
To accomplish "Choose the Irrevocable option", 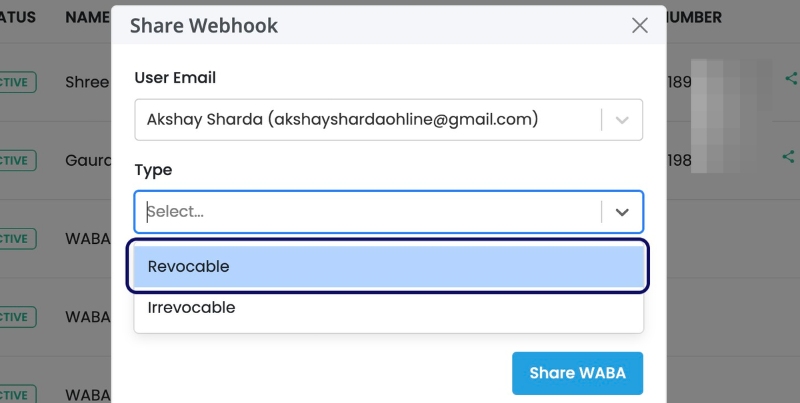I will pos(388,308).
